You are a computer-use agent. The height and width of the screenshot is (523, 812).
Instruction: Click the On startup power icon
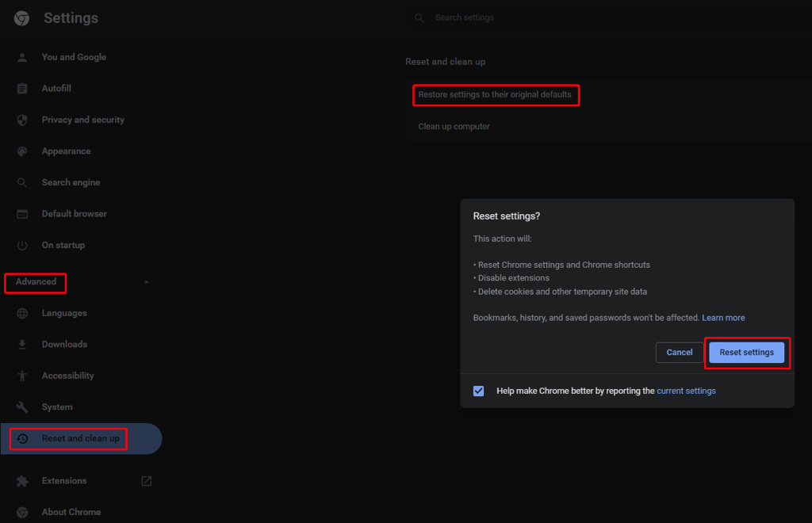pyautogui.click(x=22, y=245)
